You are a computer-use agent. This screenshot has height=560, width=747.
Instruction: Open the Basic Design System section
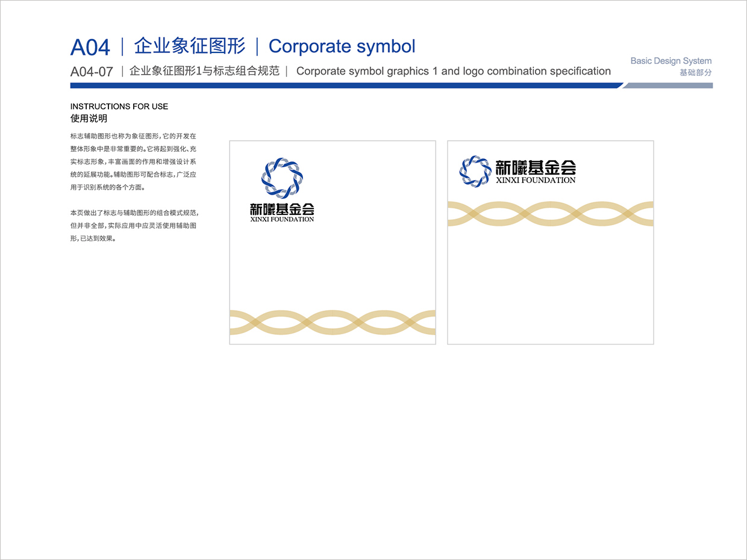pos(670,61)
